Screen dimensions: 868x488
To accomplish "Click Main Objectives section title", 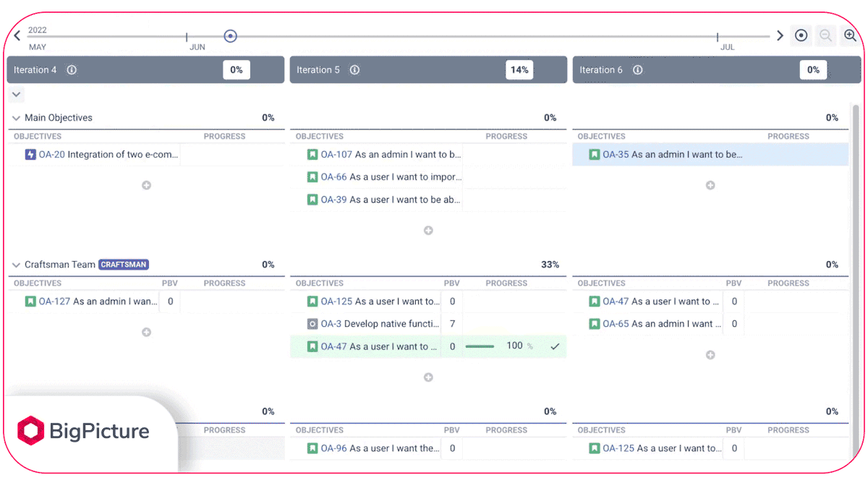I will tap(59, 118).
